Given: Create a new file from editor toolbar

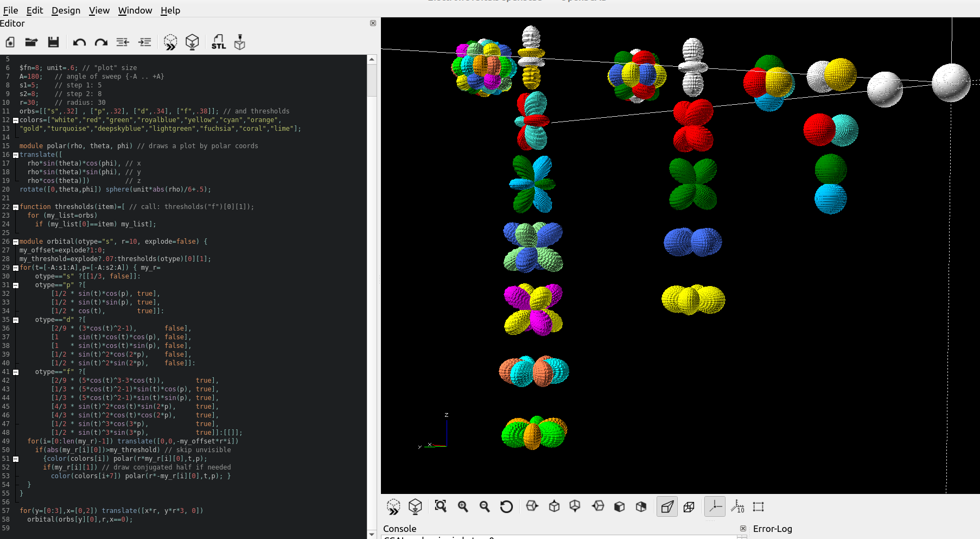Looking at the screenshot, I should [x=10, y=42].
